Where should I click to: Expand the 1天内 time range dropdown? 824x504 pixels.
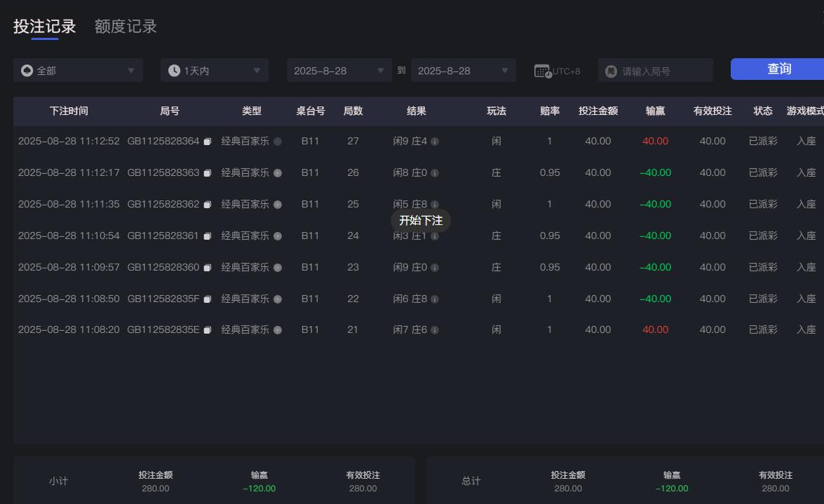(x=214, y=70)
